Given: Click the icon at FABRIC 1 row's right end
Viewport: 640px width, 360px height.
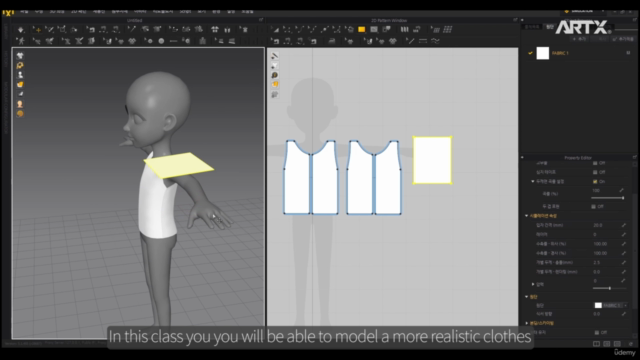Looking at the screenshot, I should pyautogui.click(x=628, y=53).
